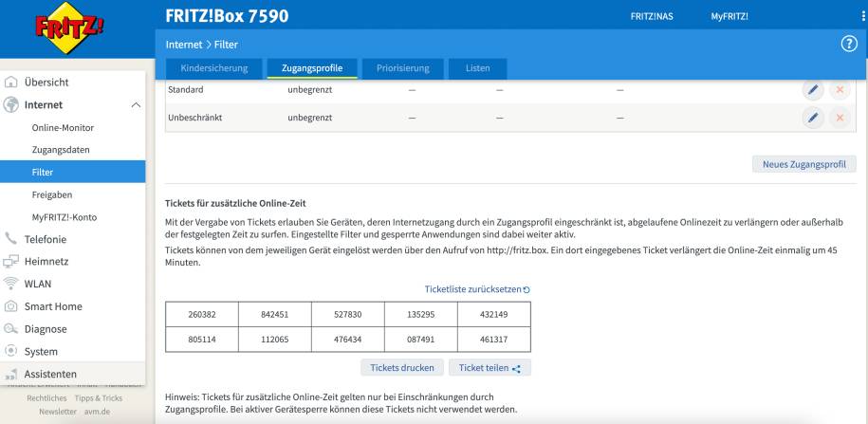Open the Newsletter footer link
Viewport: 868px width, 424px height.
pyautogui.click(x=58, y=412)
